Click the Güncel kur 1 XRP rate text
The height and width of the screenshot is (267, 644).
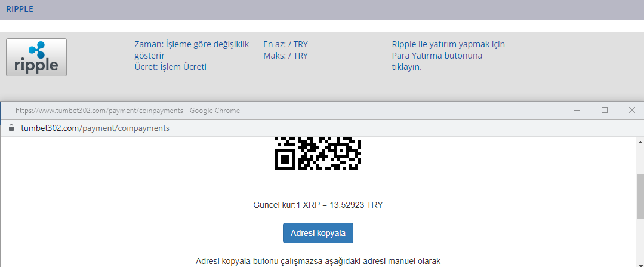318,205
